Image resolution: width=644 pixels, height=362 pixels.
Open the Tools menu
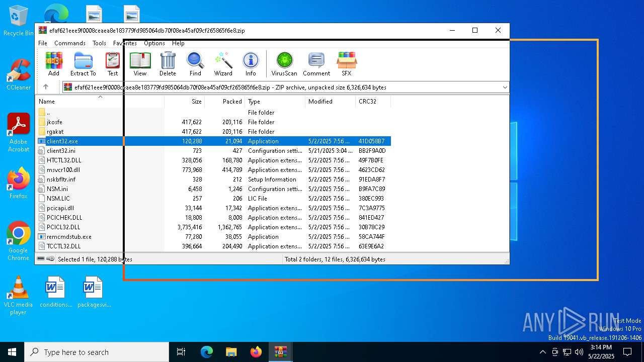coord(99,43)
